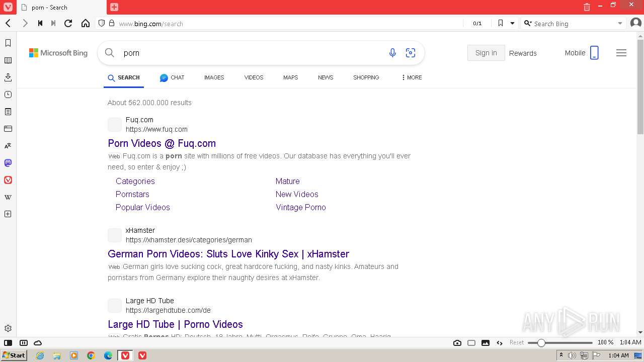The image size is (644, 362).
Task: Open the History side panel
Action: point(8,95)
